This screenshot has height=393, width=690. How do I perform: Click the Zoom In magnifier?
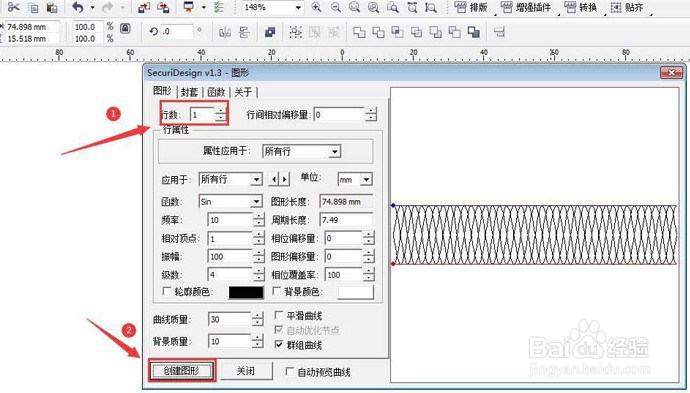316,7
